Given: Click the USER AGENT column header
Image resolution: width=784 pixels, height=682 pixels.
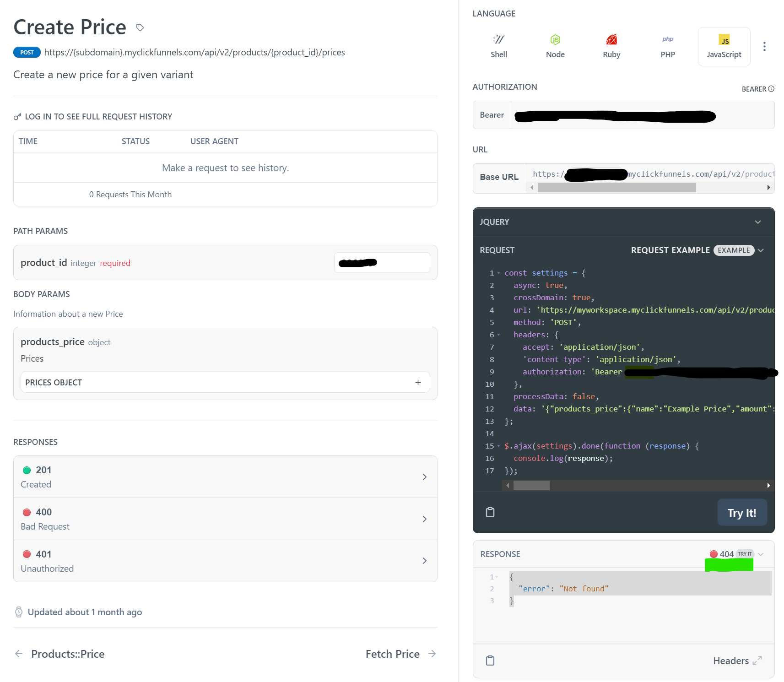Looking at the screenshot, I should (214, 141).
